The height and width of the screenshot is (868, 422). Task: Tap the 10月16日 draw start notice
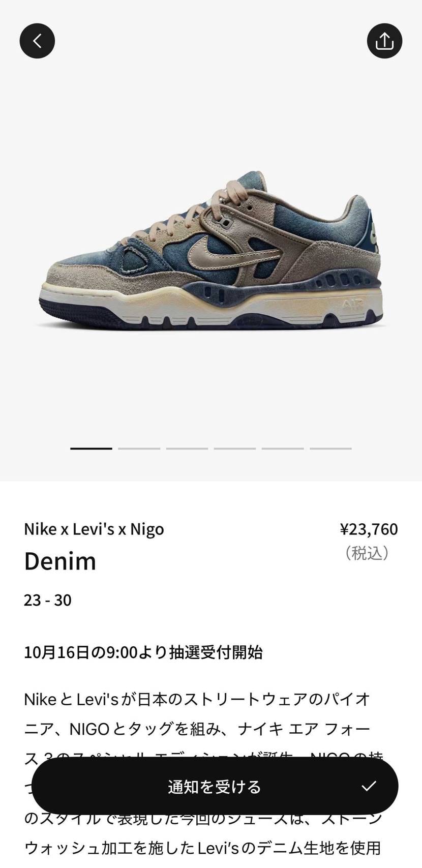coord(143,652)
